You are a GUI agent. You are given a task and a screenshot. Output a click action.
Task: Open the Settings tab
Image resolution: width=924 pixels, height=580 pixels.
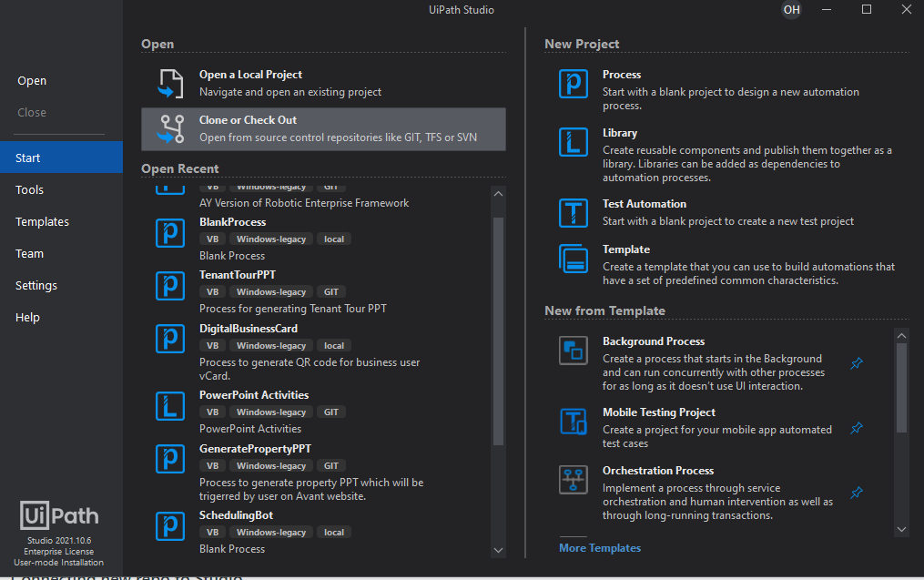61,285
